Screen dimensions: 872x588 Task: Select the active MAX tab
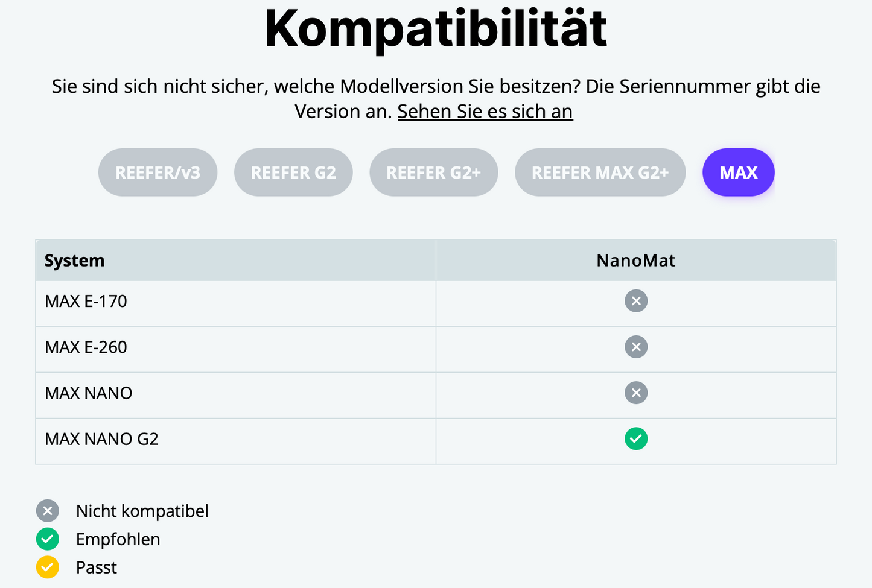[x=738, y=172]
